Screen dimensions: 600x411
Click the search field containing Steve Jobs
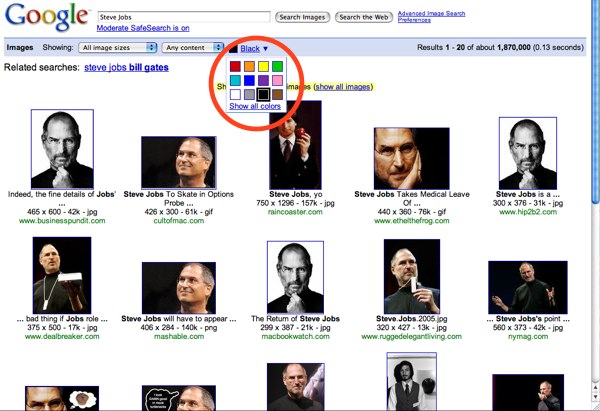point(184,17)
